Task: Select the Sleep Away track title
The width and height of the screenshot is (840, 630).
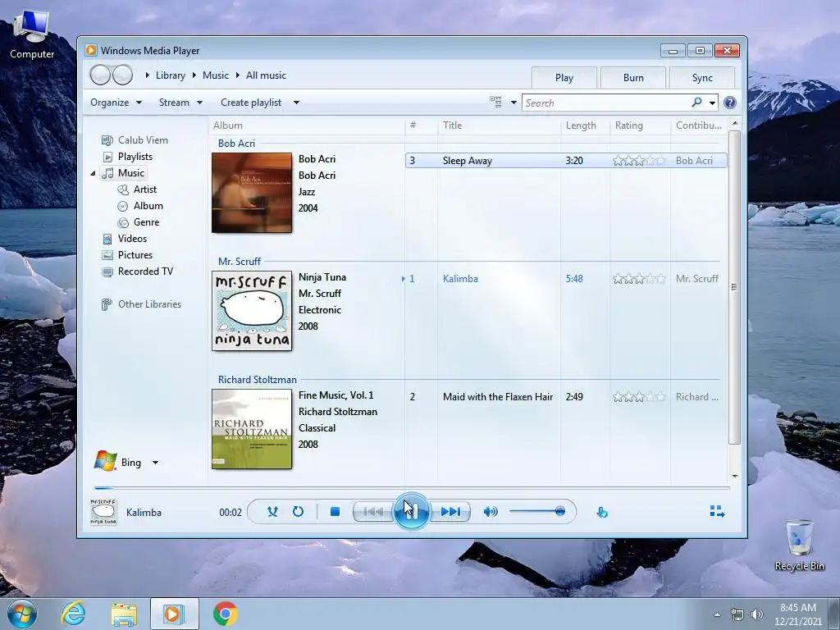Action: 467,161
